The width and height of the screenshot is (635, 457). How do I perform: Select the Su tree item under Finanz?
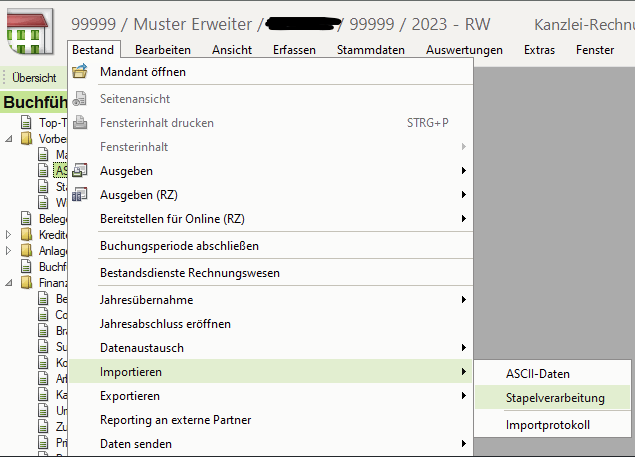62,346
